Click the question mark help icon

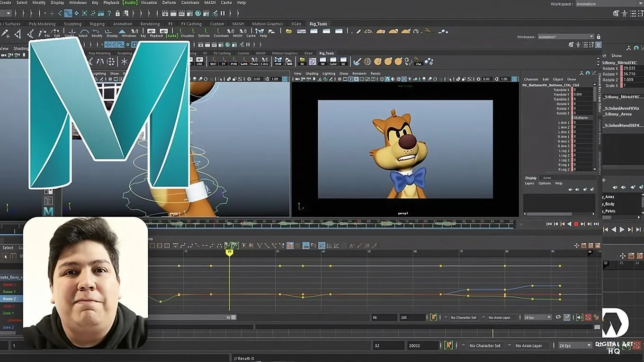pos(110,13)
